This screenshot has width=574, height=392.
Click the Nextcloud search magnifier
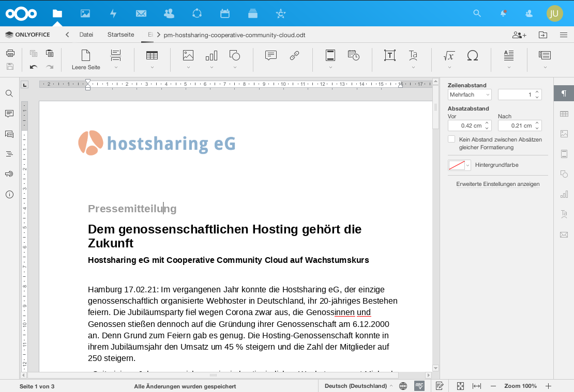click(x=477, y=13)
